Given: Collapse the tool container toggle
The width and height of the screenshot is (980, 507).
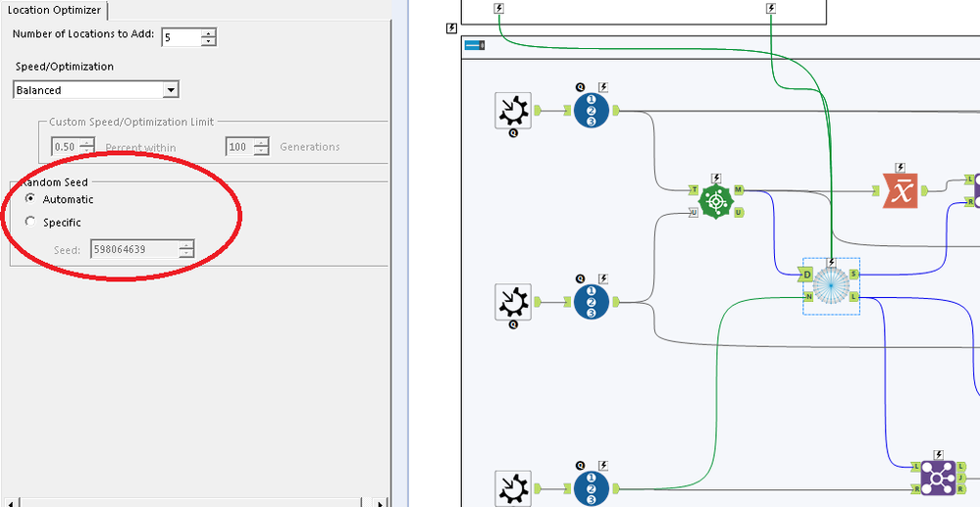Looking at the screenshot, I should point(475,45).
